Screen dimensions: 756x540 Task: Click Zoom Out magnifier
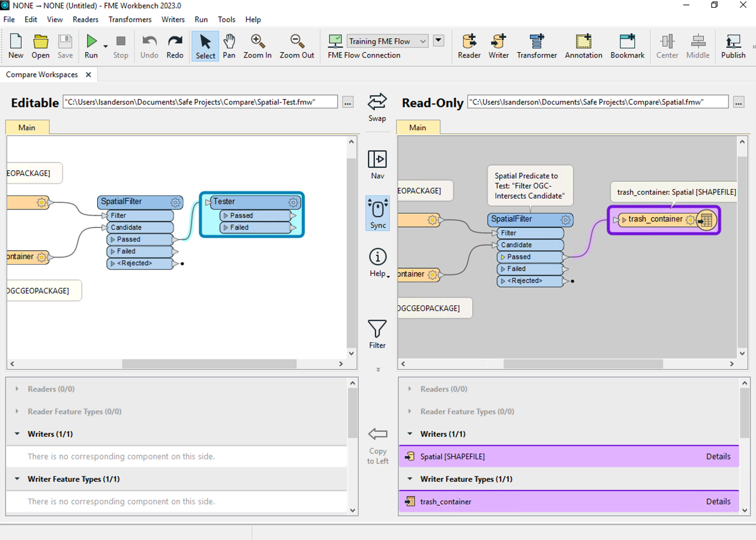pyautogui.click(x=297, y=46)
